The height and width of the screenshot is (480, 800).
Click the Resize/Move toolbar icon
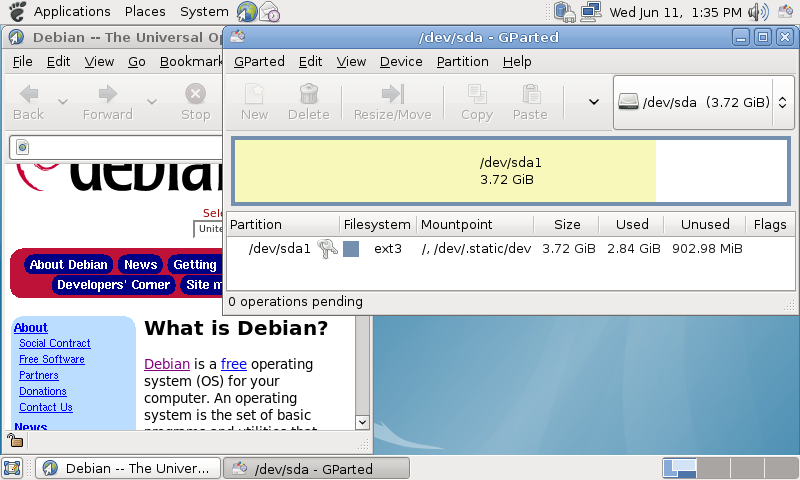pos(392,94)
